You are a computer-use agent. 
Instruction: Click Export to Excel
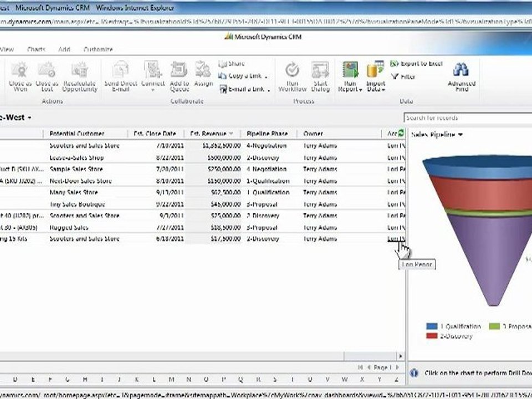pyautogui.click(x=417, y=63)
